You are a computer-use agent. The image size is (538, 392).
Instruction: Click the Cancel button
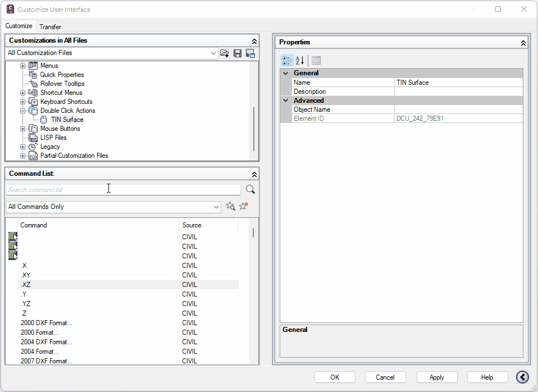(x=385, y=377)
